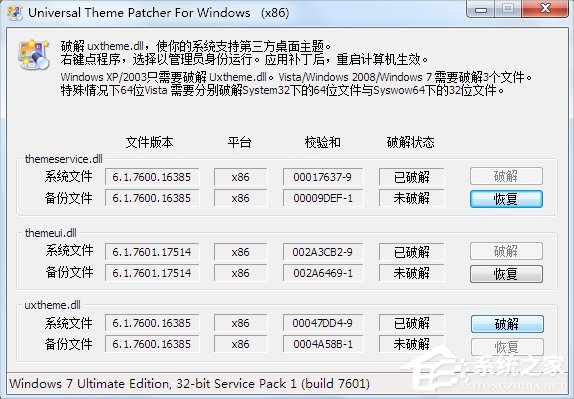Click checksum 002A6469-1 field

[323, 273]
